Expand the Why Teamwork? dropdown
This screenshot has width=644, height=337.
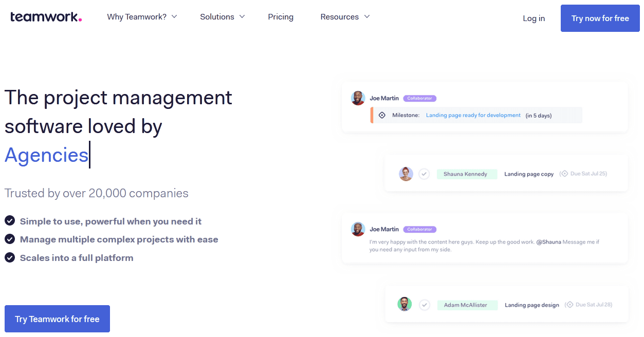142,16
